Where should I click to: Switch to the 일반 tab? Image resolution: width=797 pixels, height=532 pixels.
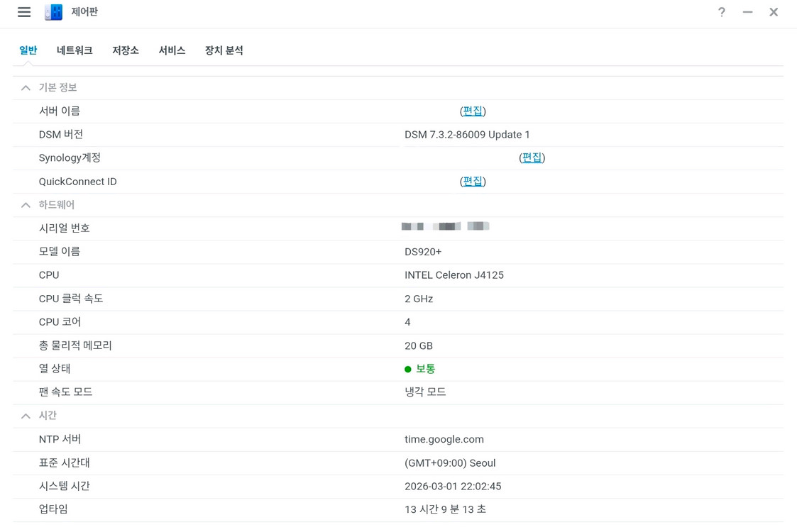click(28, 50)
